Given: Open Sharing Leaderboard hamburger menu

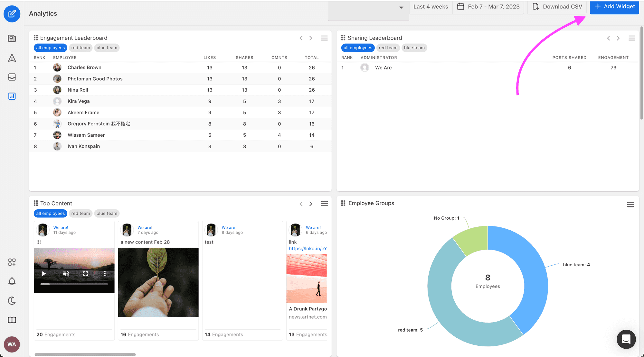Looking at the screenshot, I should pos(632,38).
